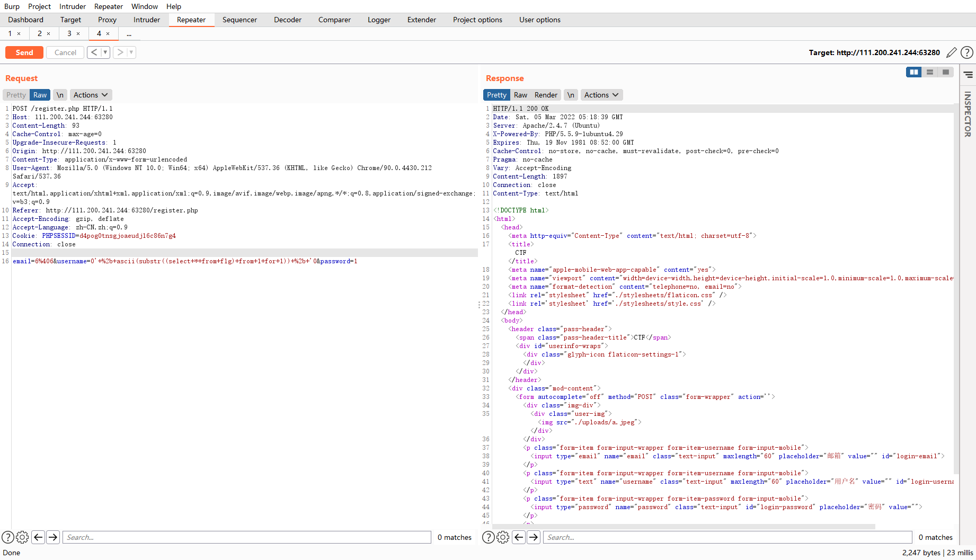Toggle response \n non-printable chars button
The image size is (976, 560).
coord(571,95)
